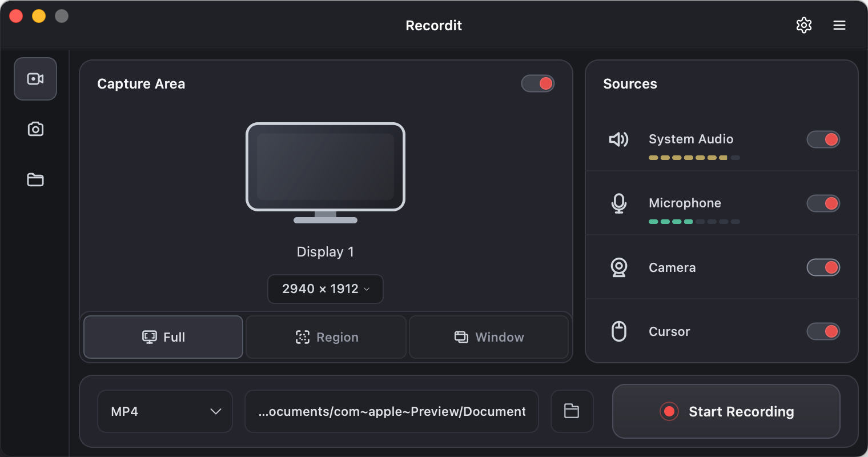868x457 pixels.
Task: Click the speaker icon beside System Audio
Action: [x=619, y=139]
